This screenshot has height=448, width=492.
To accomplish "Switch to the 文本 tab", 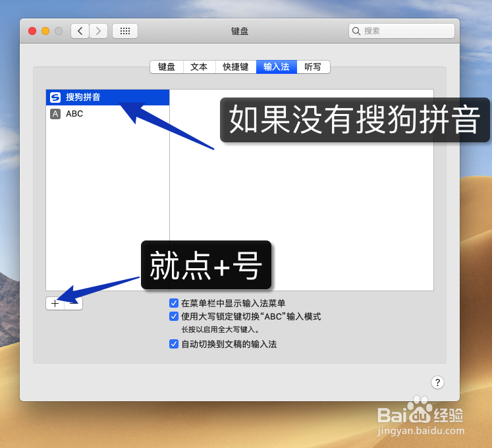I will tap(200, 67).
